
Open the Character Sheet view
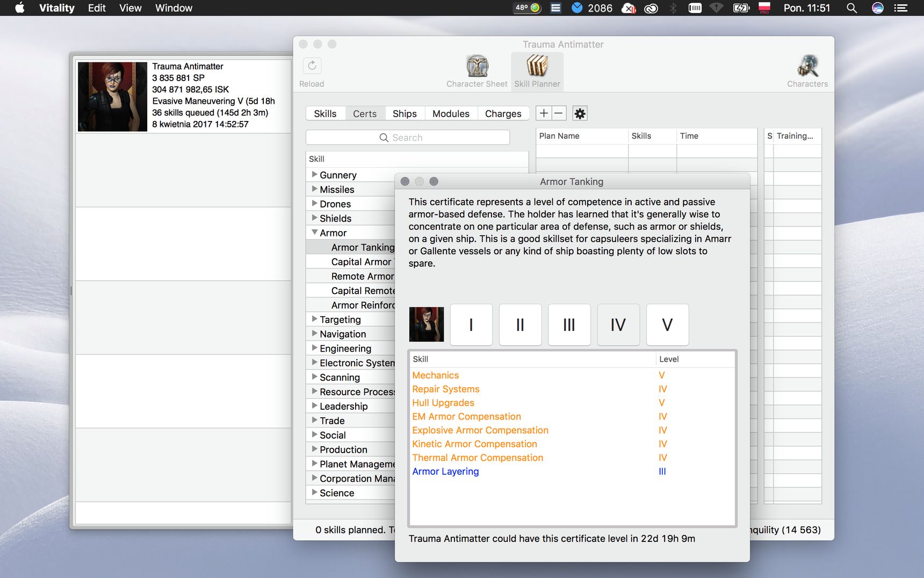tap(477, 72)
